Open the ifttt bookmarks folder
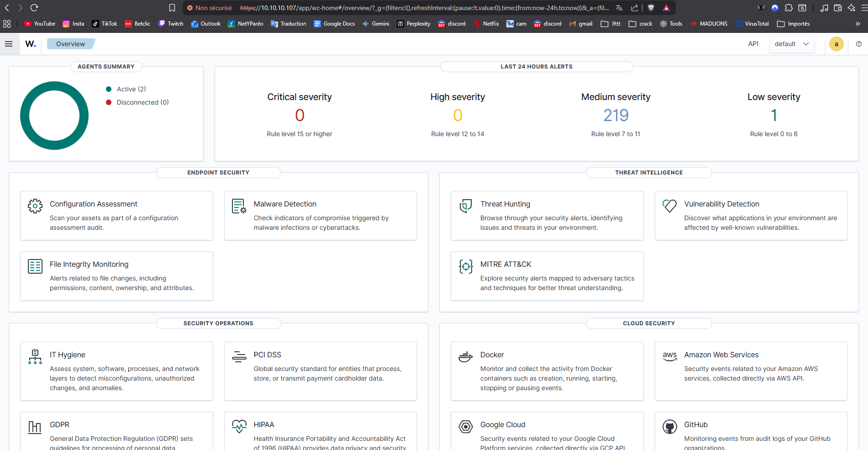 point(611,24)
